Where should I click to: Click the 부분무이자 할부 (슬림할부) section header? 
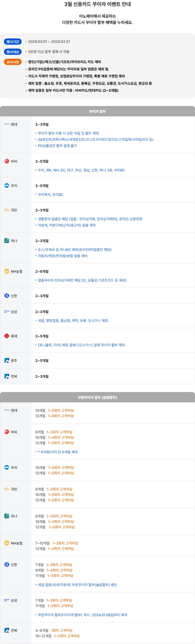[x=97, y=397]
